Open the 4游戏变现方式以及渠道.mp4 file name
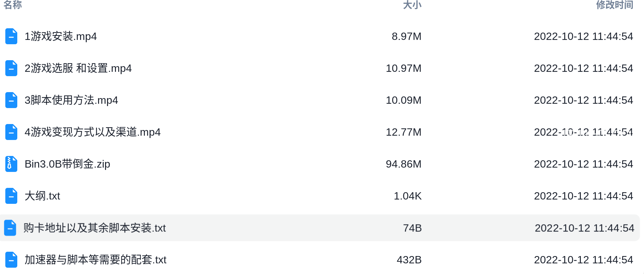 93,132
